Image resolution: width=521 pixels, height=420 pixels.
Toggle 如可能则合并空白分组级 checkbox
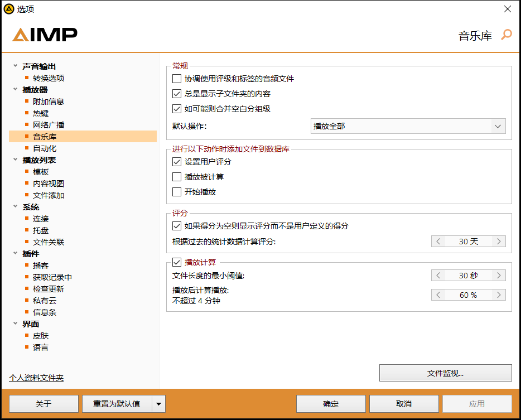[x=177, y=109]
